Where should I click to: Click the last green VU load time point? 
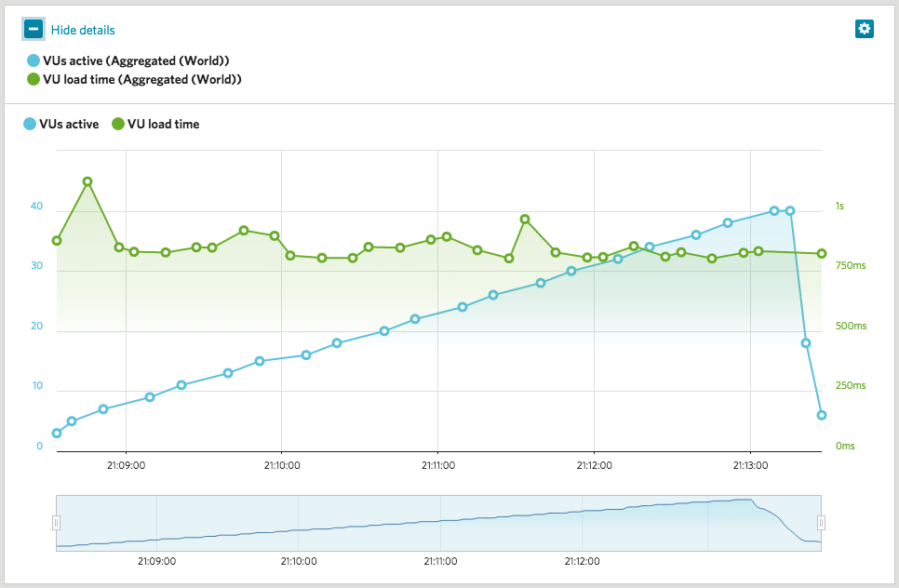coord(822,253)
